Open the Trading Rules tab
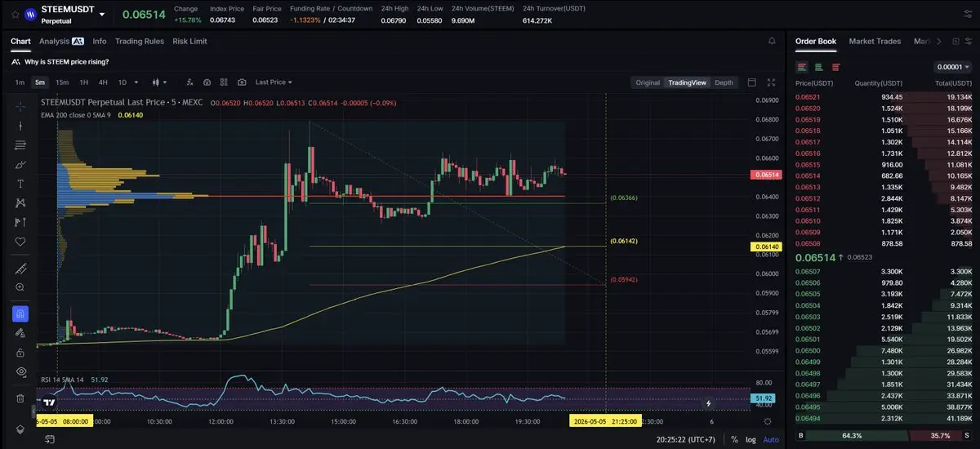 point(140,41)
